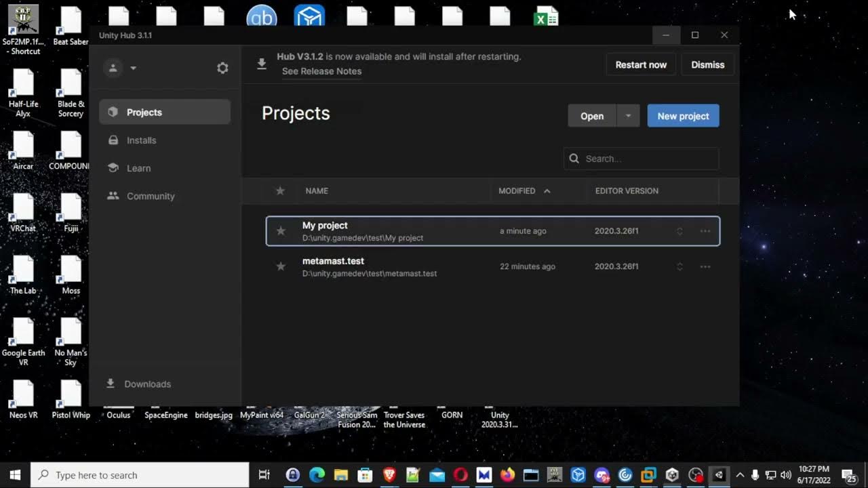Open the Unity Hub preferences gear
Screen dimensions: 868x488
222,68
